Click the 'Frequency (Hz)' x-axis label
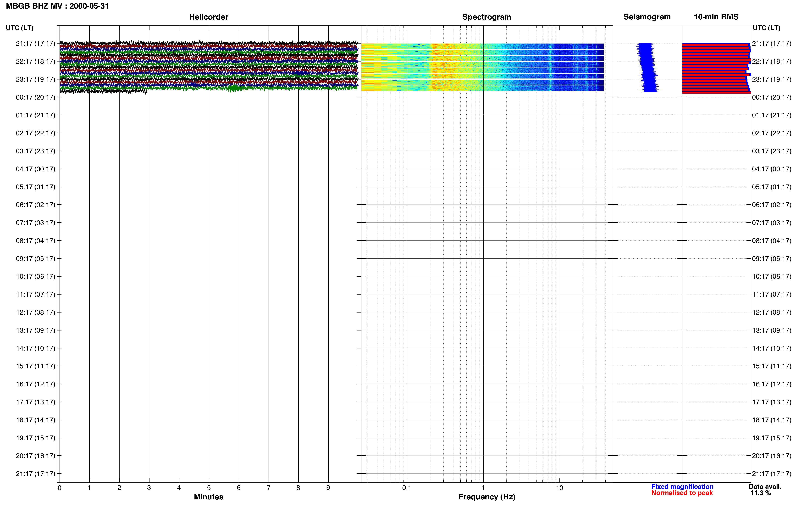Image resolution: width=812 pixels, height=508 pixels. click(487, 497)
